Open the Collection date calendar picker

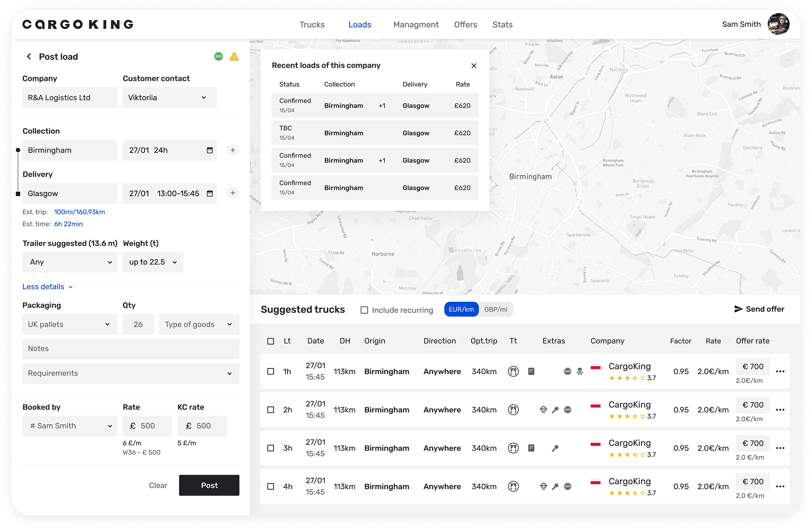click(x=210, y=150)
